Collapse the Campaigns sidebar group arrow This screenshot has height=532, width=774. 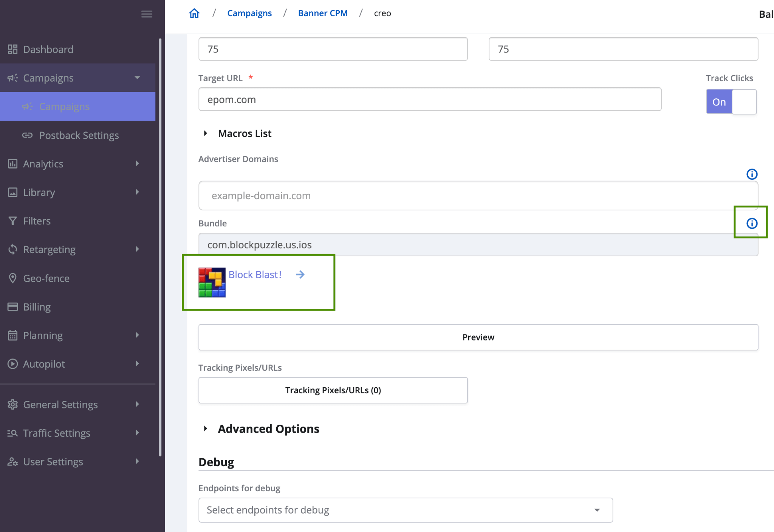(137, 78)
